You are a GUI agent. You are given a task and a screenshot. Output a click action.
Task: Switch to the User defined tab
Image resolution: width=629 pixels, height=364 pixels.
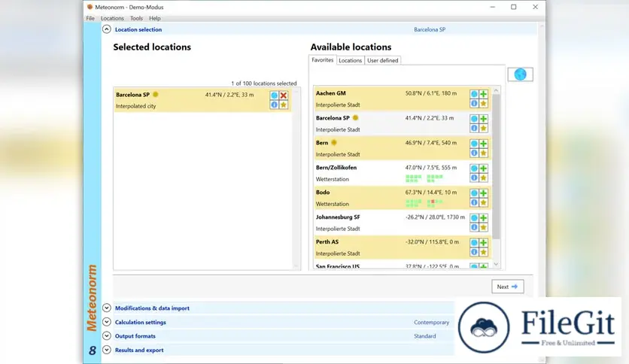pyautogui.click(x=383, y=60)
